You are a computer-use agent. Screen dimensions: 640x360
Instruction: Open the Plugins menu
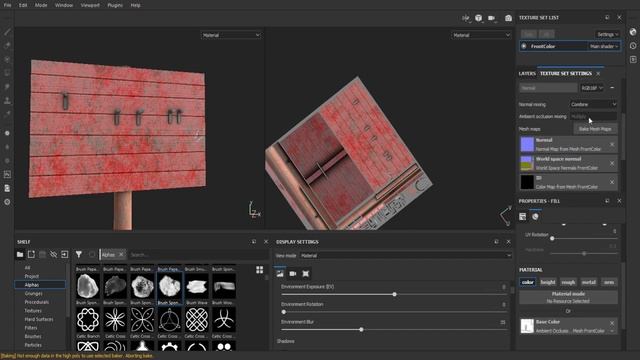tap(115, 5)
